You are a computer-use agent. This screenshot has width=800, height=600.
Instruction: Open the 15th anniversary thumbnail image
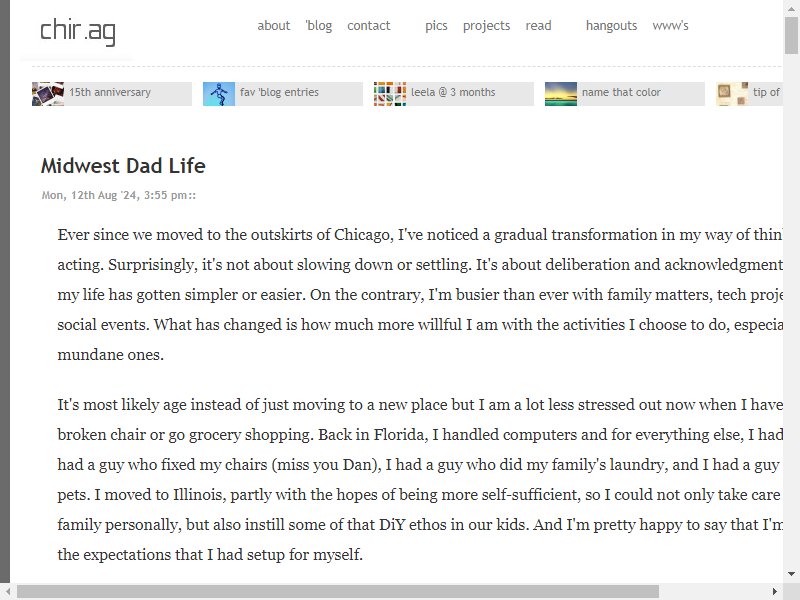point(48,94)
